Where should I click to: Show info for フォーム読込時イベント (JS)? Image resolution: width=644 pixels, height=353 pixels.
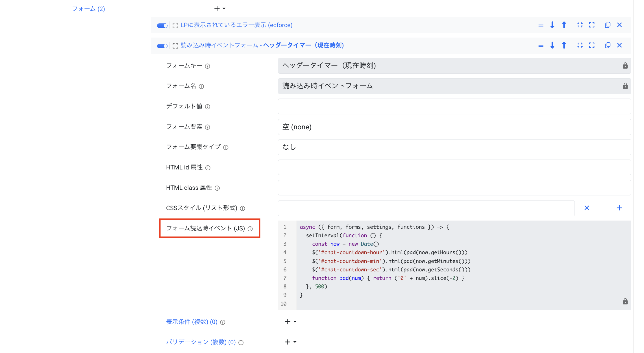click(x=250, y=229)
